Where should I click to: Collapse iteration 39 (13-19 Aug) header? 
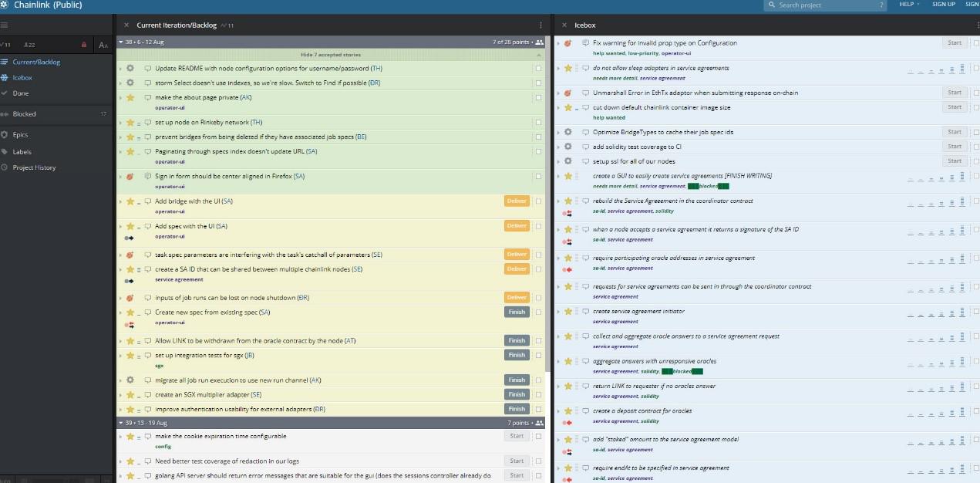120,423
